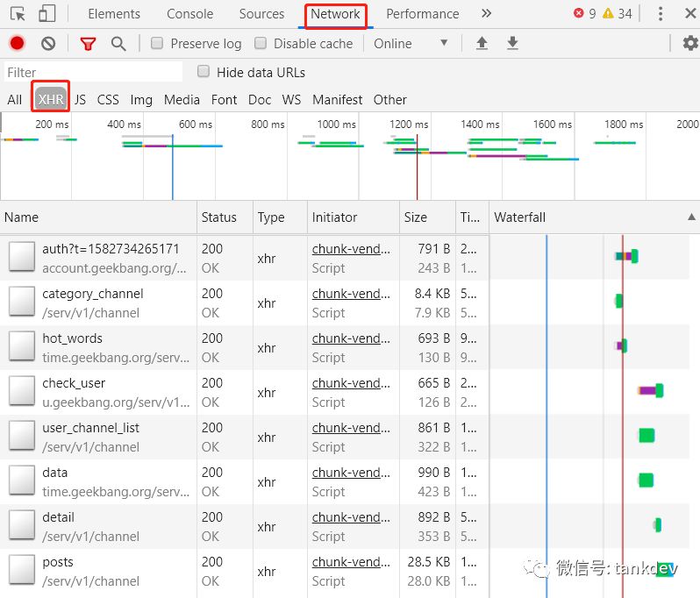Filter requests by Font
This screenshot has height=598, width=700.
224,99
